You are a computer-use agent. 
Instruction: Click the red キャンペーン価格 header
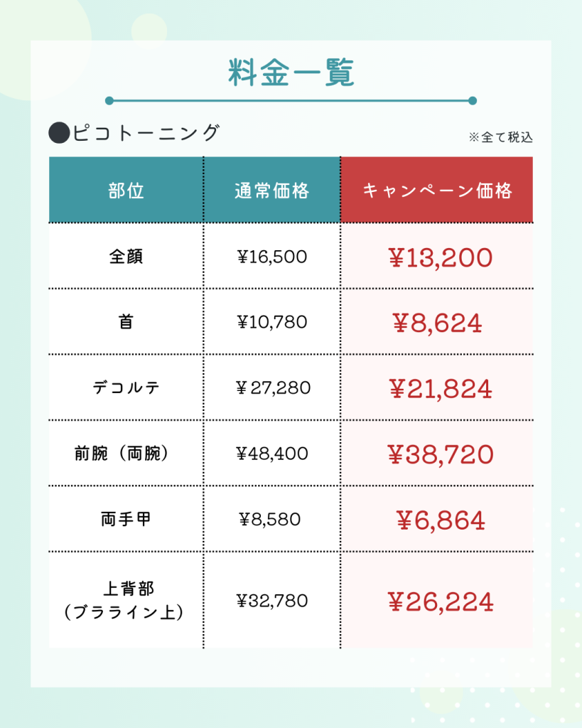point(437,191)
